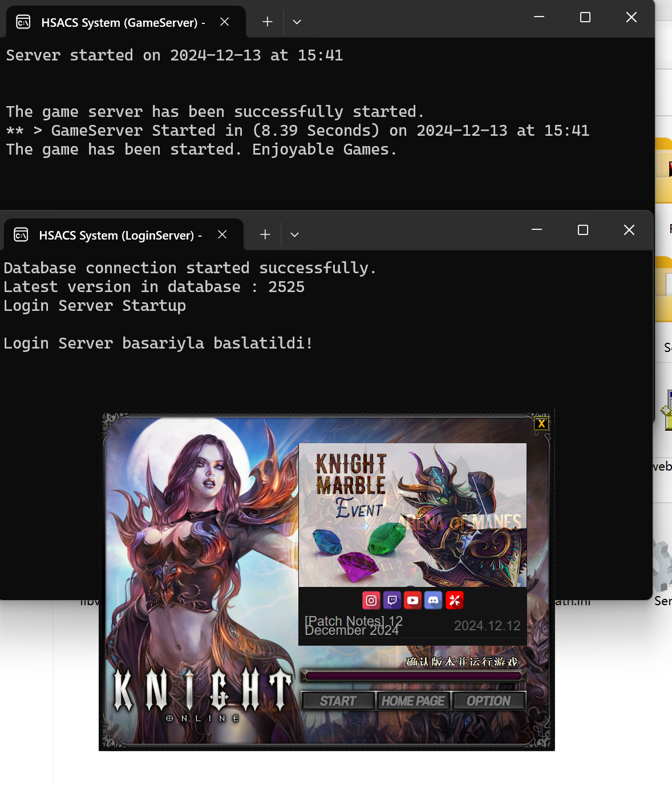Click the START button in launcher
672x786 pixels.
coord(338,701)
